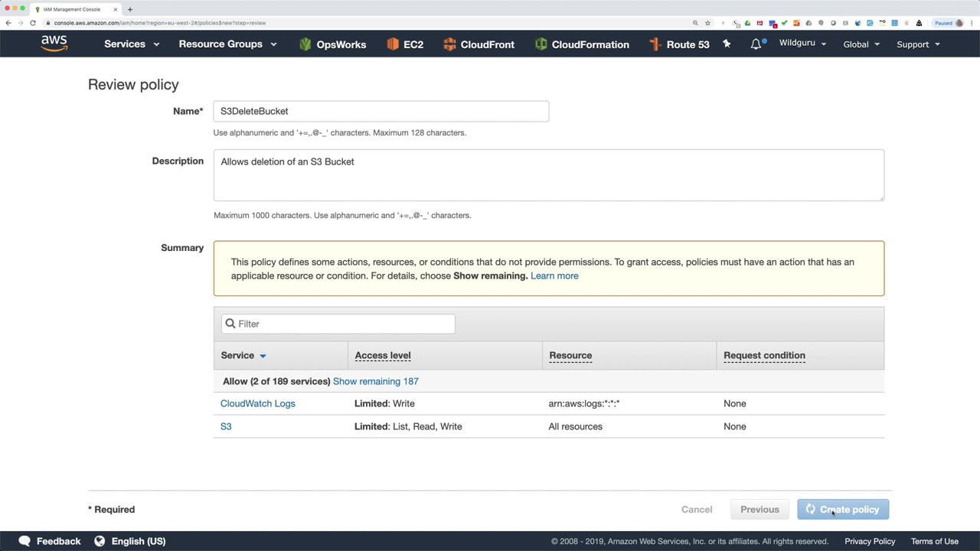
Task: Open the Support menu
Action: 918,44
